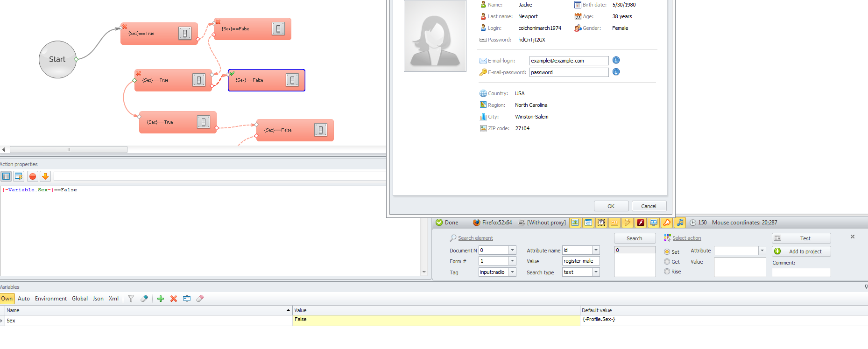Switch to the Json variables tab
Screen dimensions: 868x349
point(98,299)
